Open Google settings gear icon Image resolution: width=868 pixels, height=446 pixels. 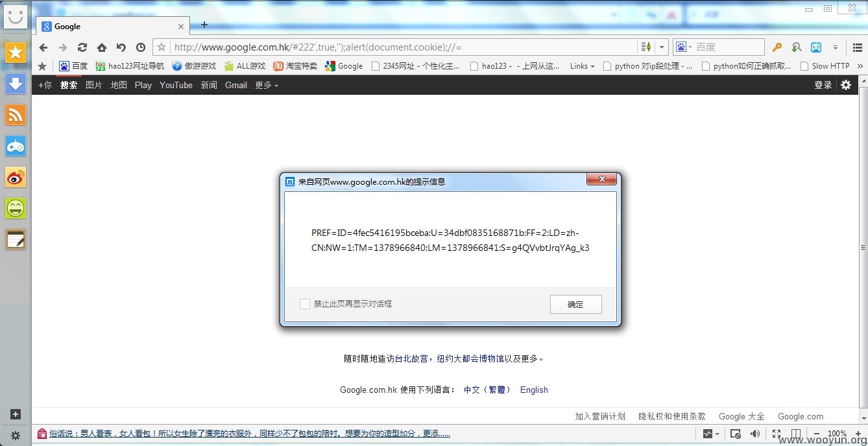click(x=846, y=85)
